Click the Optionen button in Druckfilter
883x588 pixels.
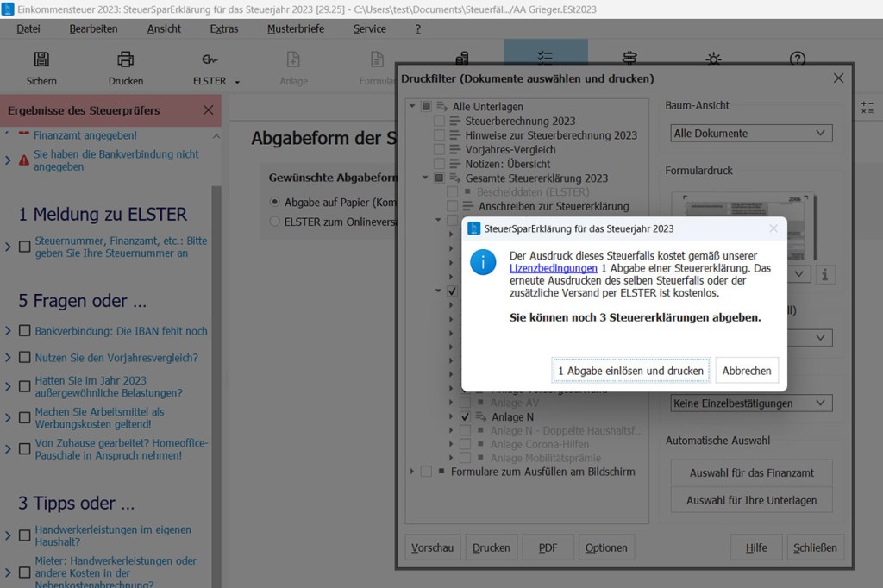[x=606, y=547]
